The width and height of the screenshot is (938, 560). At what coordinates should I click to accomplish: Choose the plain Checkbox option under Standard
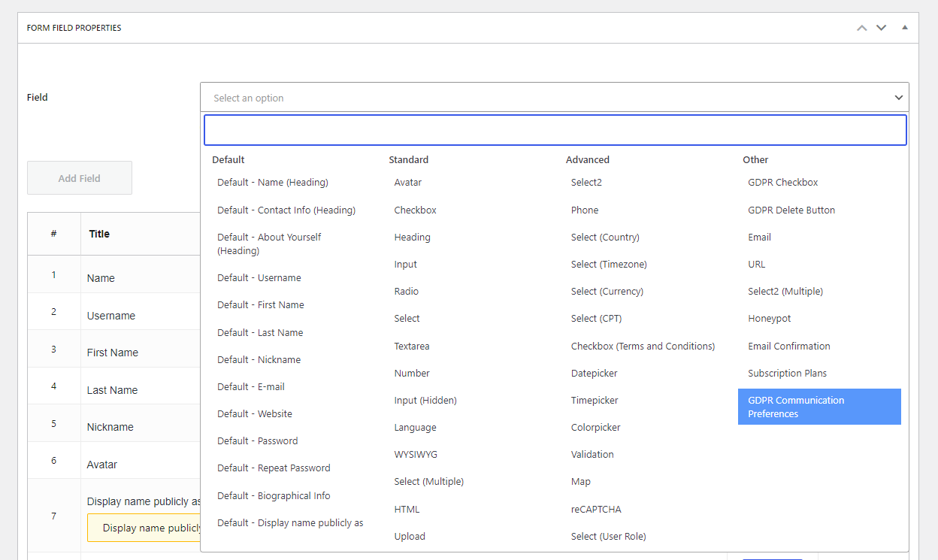[x=416, y=210]
